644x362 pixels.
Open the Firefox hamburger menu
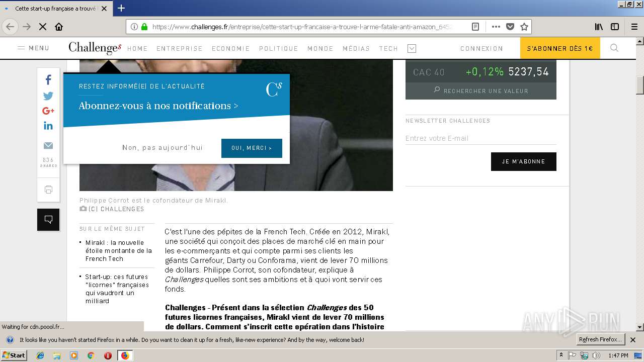634,27
